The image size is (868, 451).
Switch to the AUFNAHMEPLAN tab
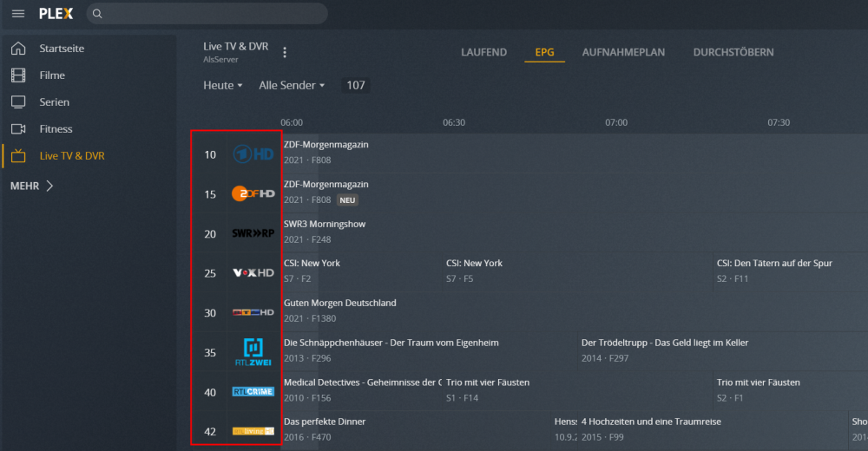click(x=623, y=53)
